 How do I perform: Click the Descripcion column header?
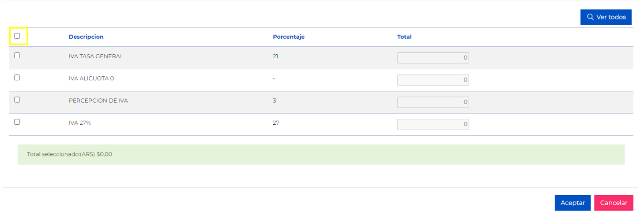pyautogui.click(x=86, y=37)
